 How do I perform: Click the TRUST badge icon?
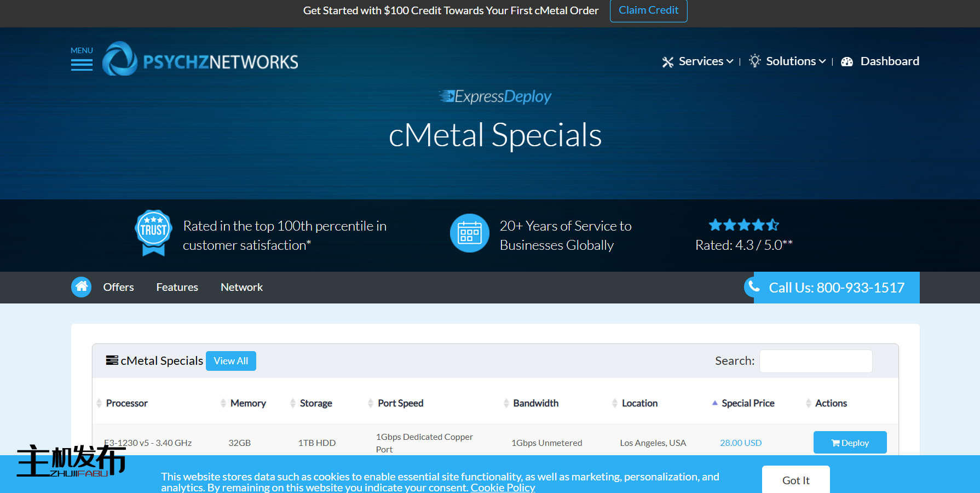153,233
